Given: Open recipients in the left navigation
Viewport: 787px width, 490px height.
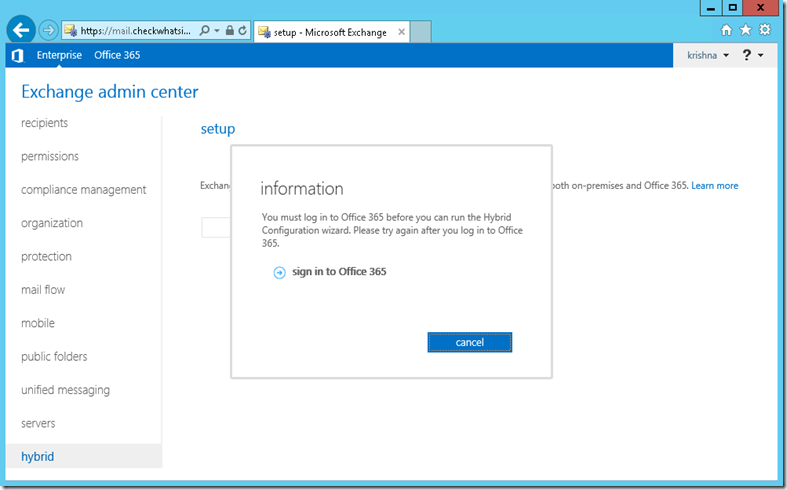Looking at the screenshot, I should click(x=44, y=123).
